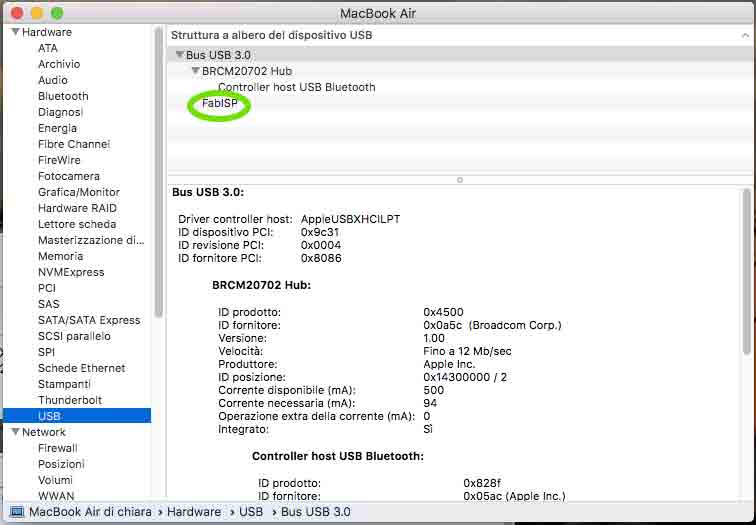Select SCSI parallelo item
756x525 pixels.
pyautogui.click(x=74, y=336)
